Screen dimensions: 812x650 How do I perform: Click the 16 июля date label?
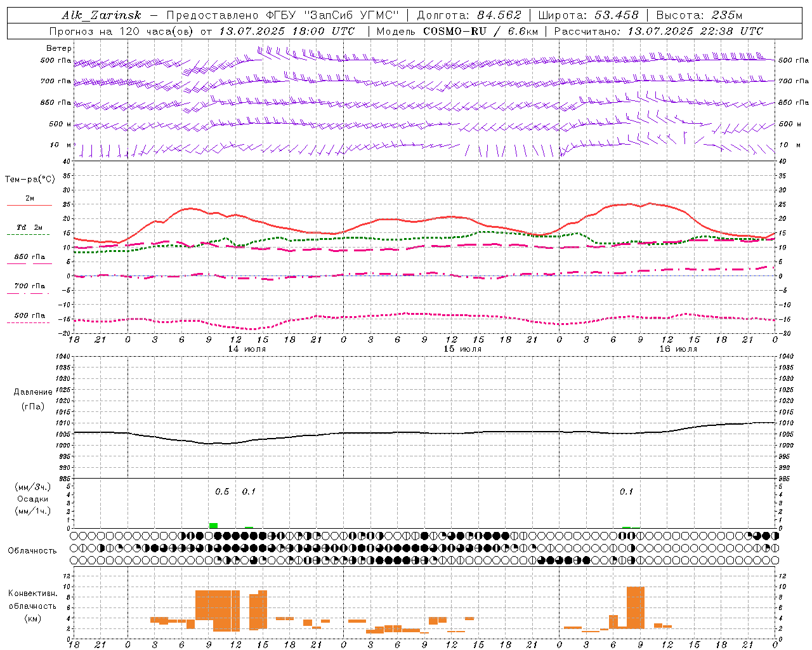coord(678,349)
